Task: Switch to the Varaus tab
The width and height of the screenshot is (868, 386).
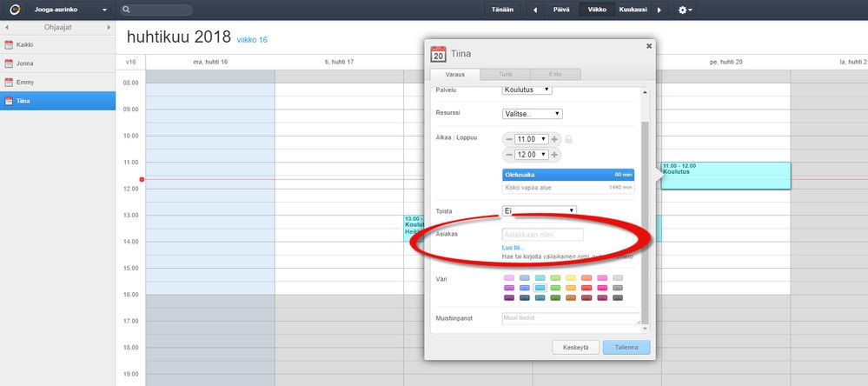Action: [455, 74]
